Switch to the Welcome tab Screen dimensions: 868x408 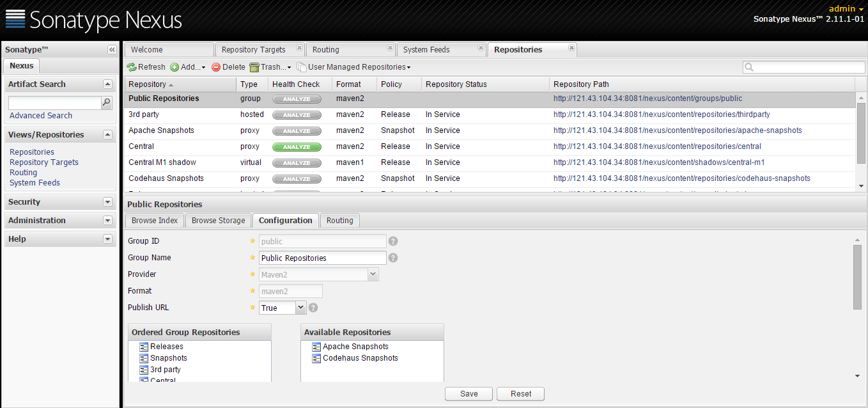coord(169,50)
